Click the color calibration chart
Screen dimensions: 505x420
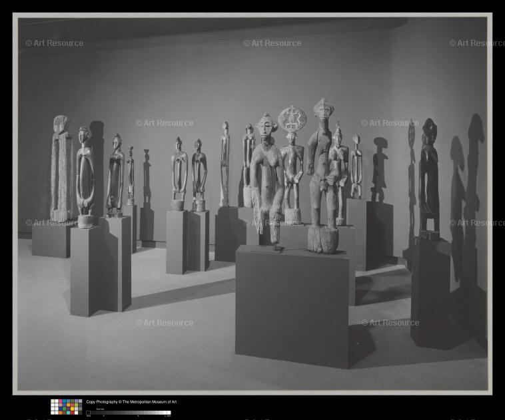67,407
